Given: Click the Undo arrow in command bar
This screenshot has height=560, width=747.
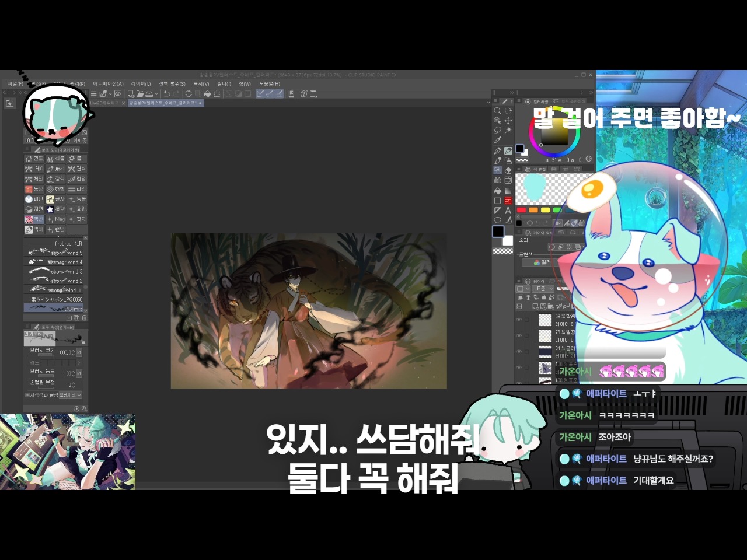Looking at the screenshot, I should click(x=167, y=94).
